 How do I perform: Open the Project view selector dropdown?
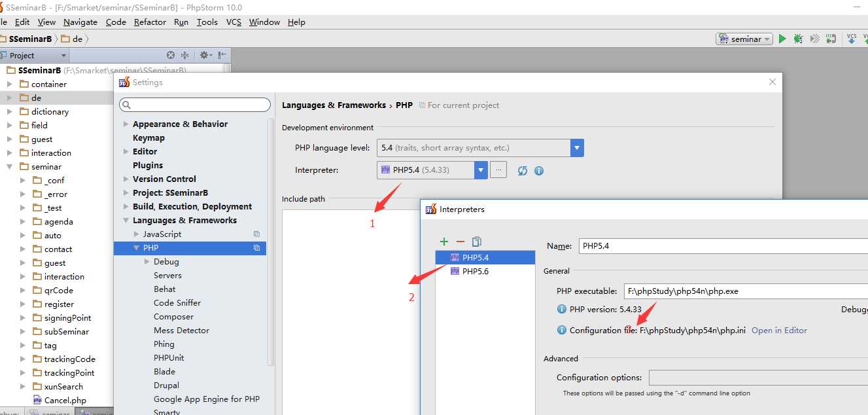33,56
